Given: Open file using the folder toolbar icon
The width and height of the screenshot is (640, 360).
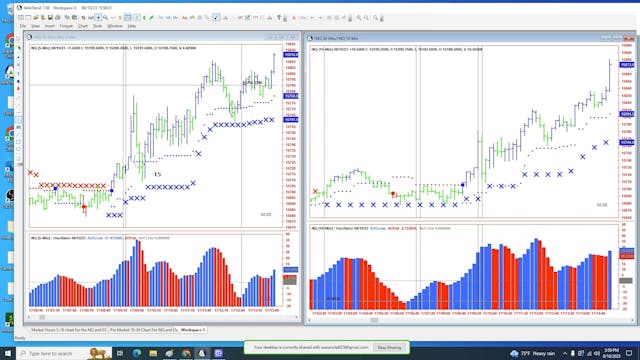Looking at the screenshot, I should [x=36, y=18].
